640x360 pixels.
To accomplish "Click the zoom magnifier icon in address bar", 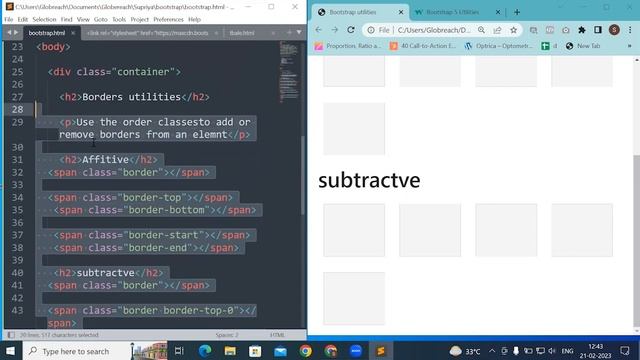I will [482, 30].
